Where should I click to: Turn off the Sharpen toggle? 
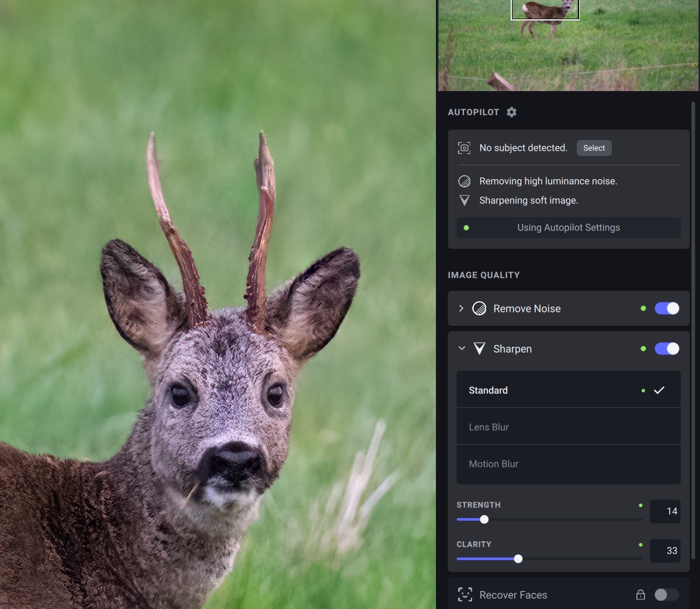[667, 349]
